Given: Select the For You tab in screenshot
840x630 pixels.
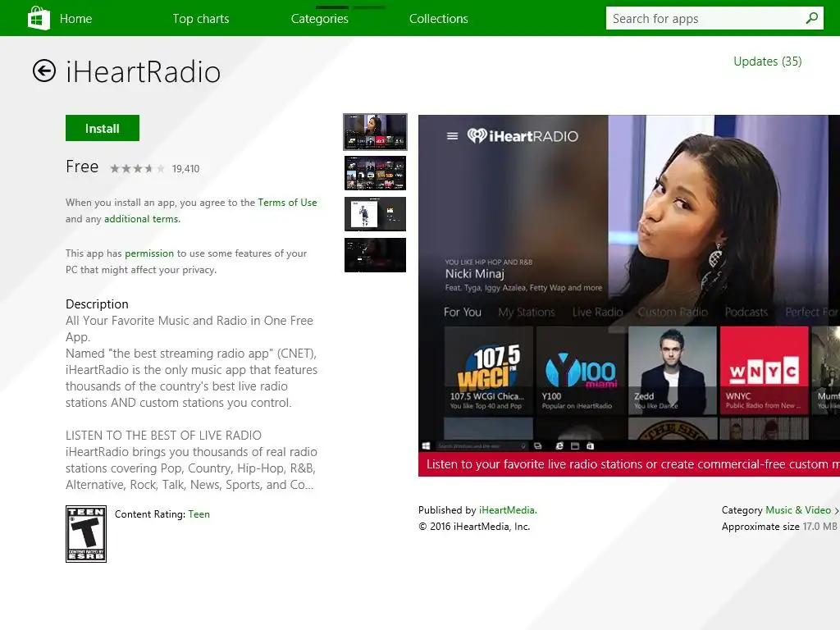Looking at the screenshot, I should (463, 312).
